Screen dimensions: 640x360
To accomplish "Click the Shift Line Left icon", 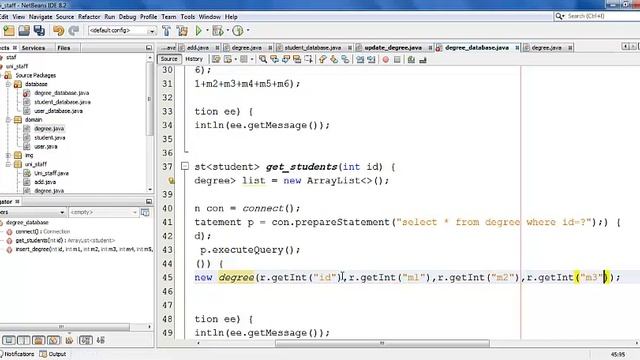I will coord(360,60).
